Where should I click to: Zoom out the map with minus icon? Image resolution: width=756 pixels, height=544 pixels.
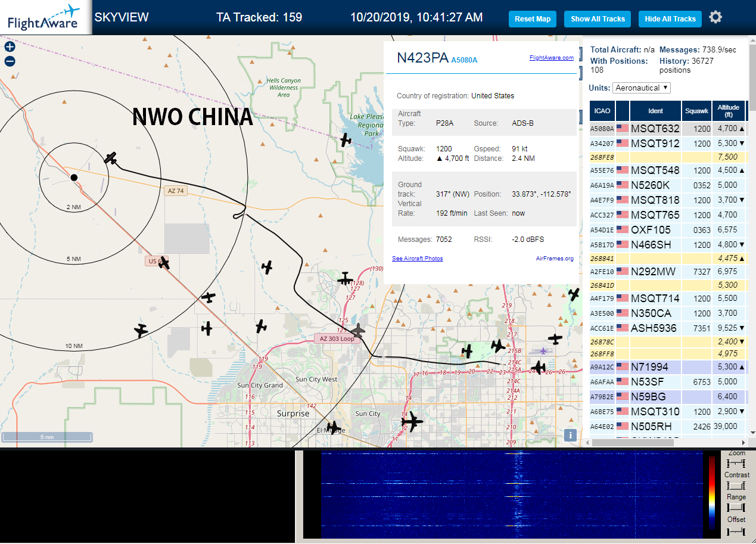tap(10, 61)
